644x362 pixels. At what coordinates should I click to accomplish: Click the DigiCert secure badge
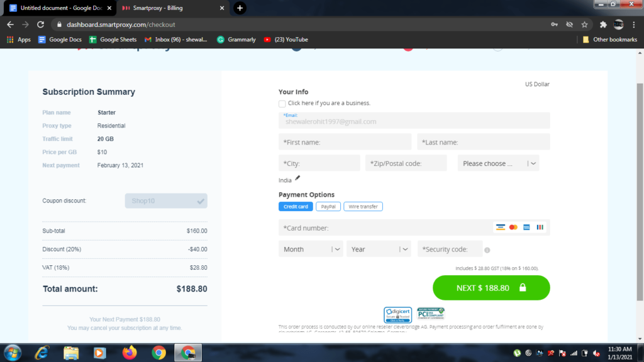point(397,315)
